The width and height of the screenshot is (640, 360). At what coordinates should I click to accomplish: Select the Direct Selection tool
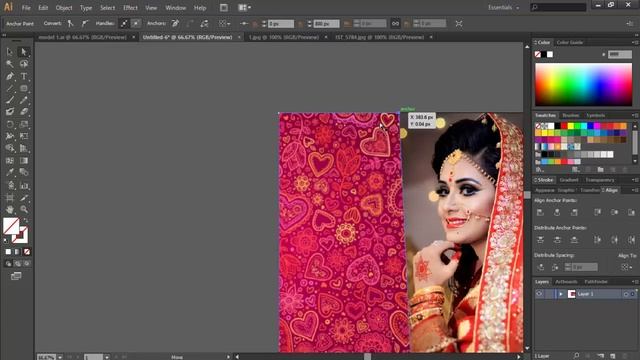tap(24, 52)
